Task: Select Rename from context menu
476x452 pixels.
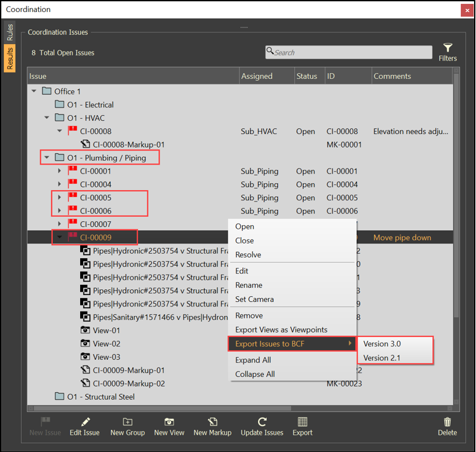Action: coord(292,285)
